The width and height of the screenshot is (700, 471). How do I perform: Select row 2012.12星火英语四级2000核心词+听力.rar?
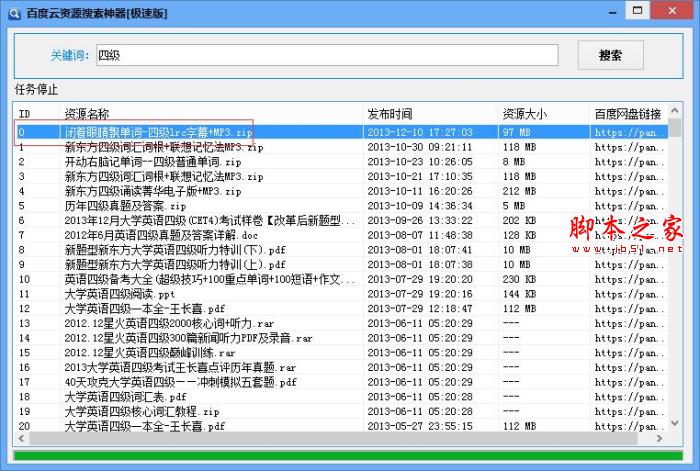pos(342,323)
